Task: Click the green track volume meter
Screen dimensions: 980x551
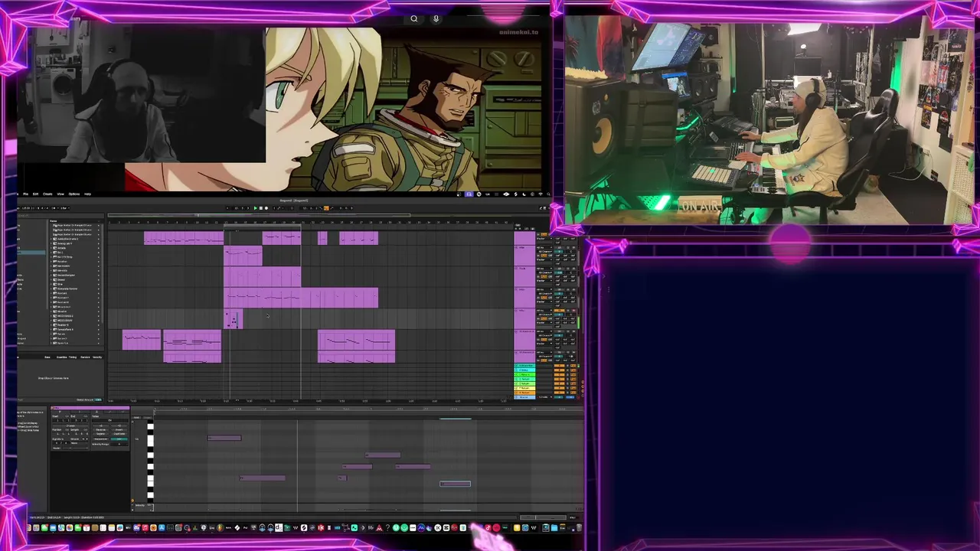Action: (x=579, y=322)
